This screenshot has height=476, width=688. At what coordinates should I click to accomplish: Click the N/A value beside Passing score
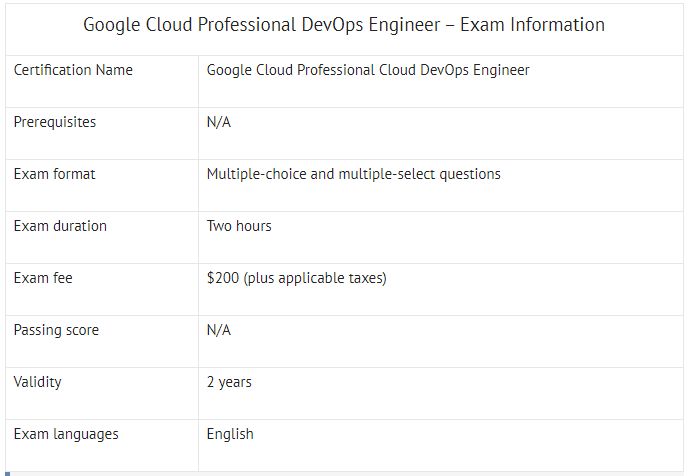point(218,330)
